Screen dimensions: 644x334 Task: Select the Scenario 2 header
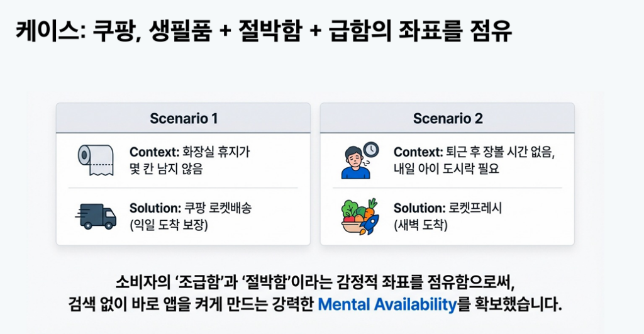447,118
